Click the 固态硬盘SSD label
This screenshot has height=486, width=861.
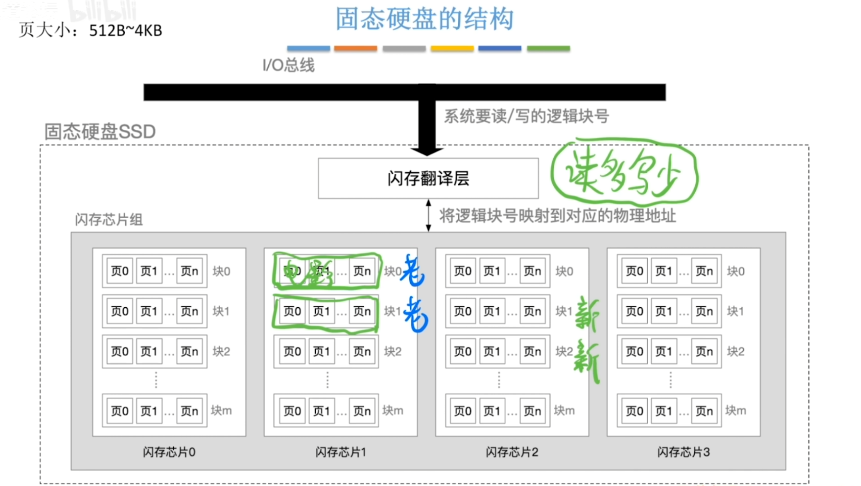coord(100,132)
